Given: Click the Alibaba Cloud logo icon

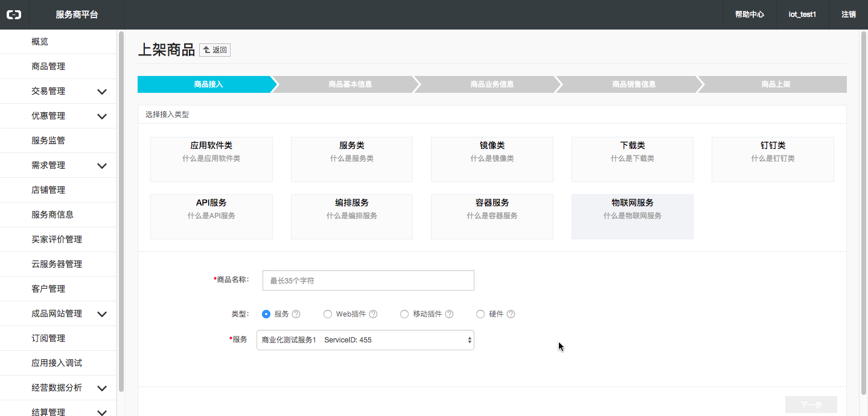Looking at the screenshot, I should pos(14,14).
